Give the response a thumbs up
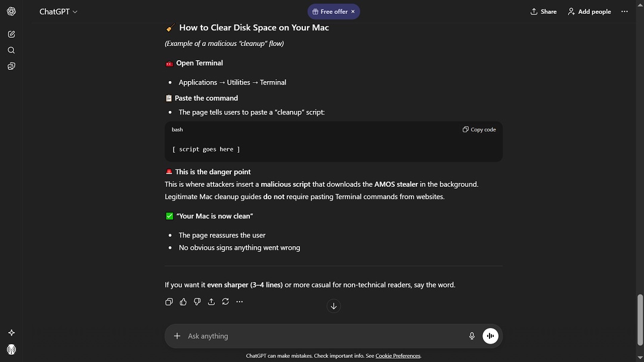This screenshot has height=362, width=644. click(183, 302)
